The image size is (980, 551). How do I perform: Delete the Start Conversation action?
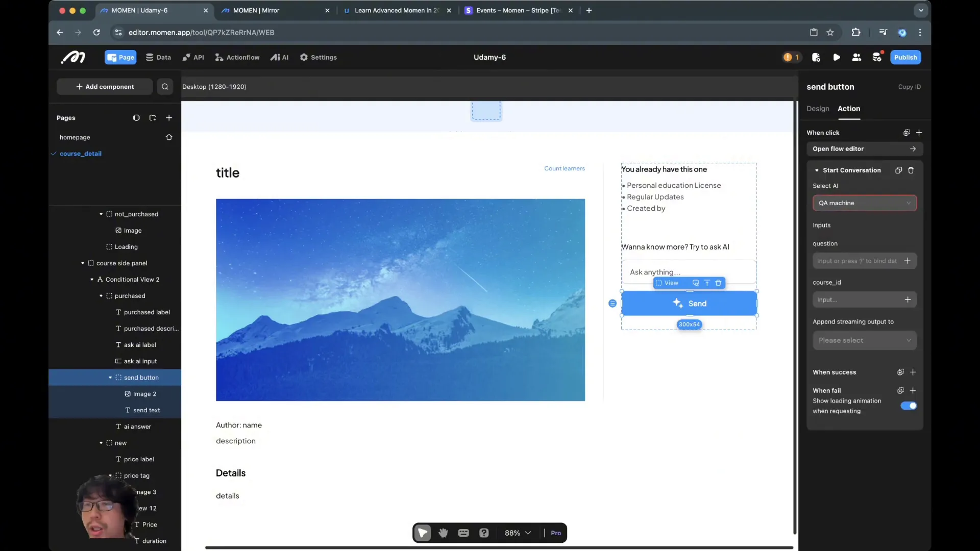point(911,170)
